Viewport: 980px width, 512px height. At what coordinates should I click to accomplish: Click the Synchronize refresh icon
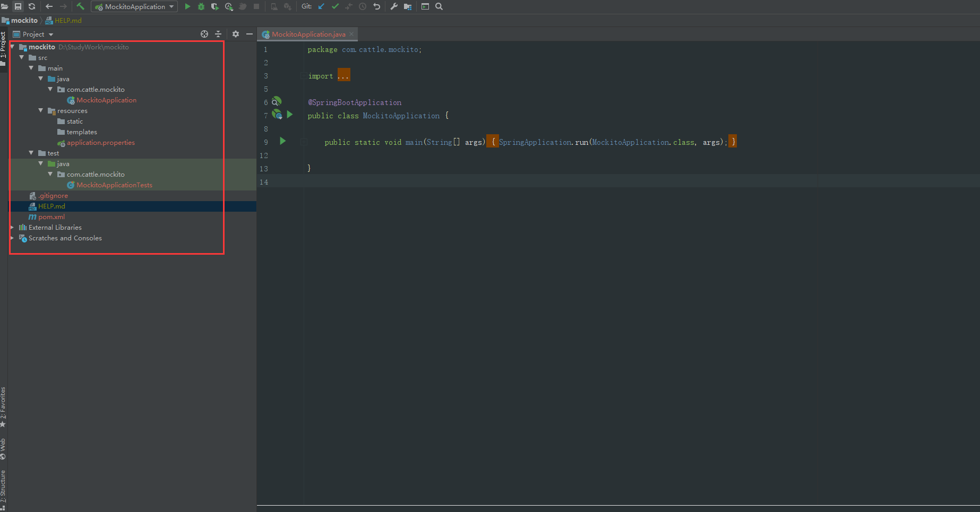32,6
